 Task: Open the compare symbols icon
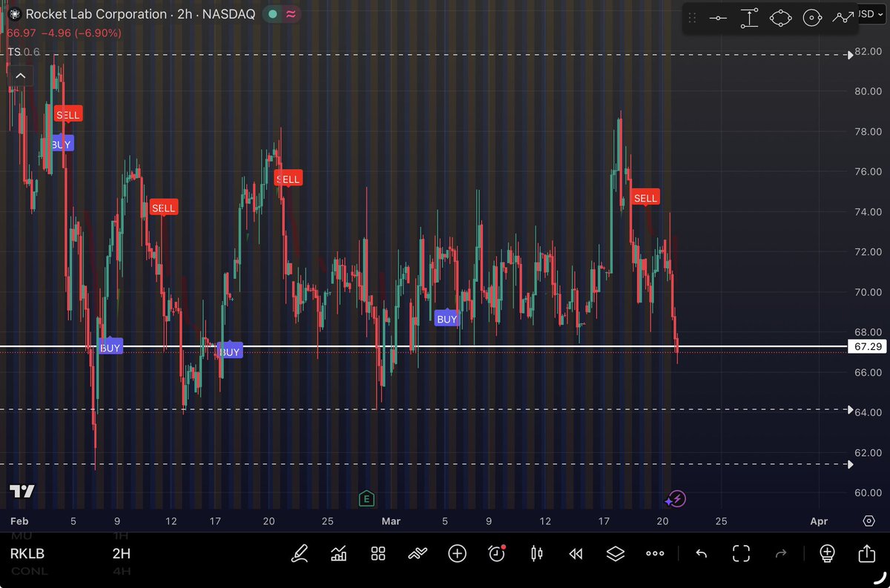coord(418,553)
